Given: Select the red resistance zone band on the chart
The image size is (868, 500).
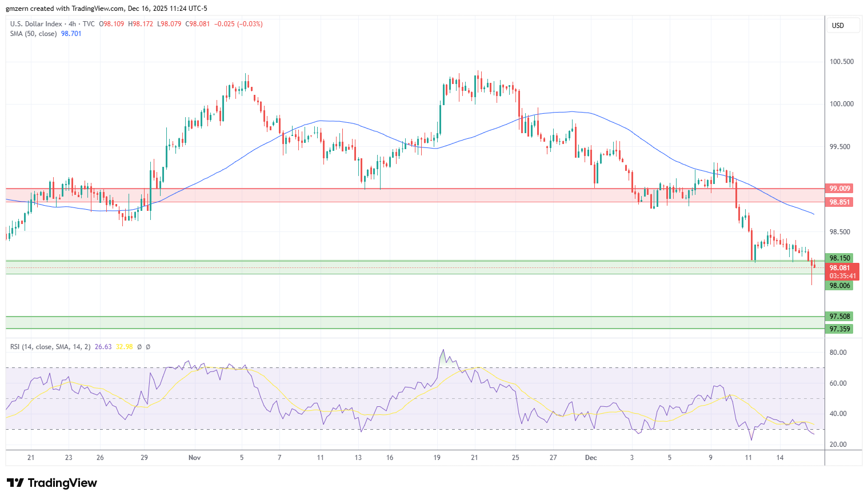Looking at the screenshot, I should click(x=415, y=195).
